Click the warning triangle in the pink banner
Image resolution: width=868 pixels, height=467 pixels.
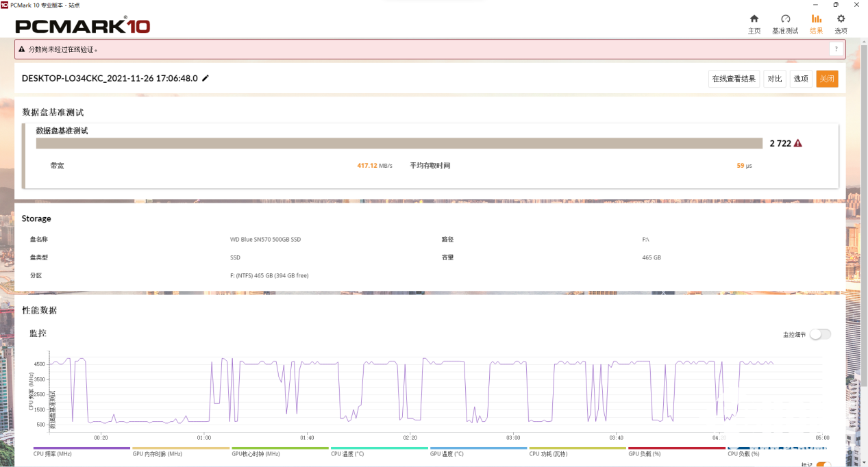(22, 49)
